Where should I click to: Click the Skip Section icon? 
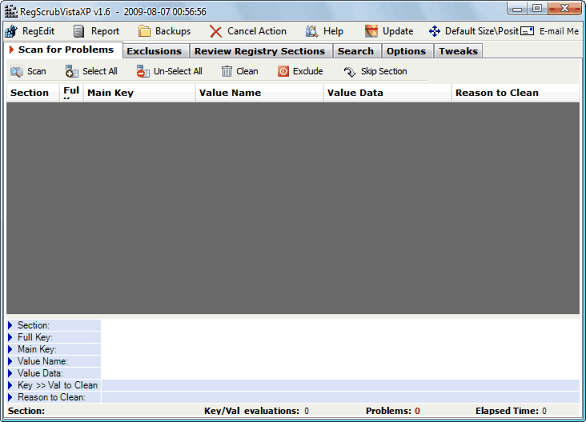tap(349, 71)
